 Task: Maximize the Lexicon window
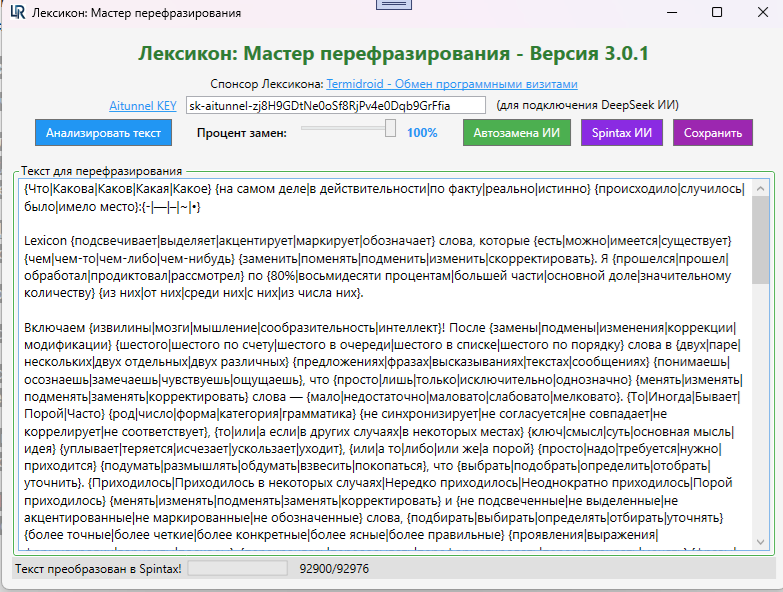click(x=717, y=12)
